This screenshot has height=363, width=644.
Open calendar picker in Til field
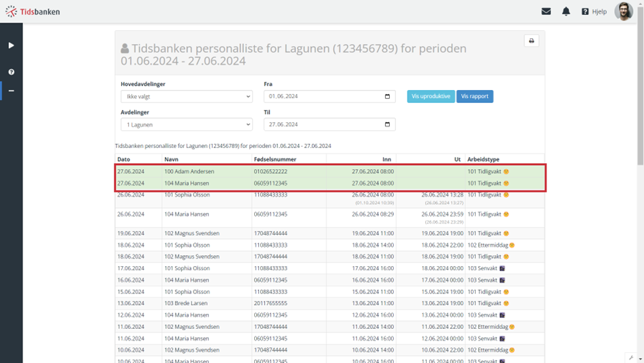[x=387, y=125]
